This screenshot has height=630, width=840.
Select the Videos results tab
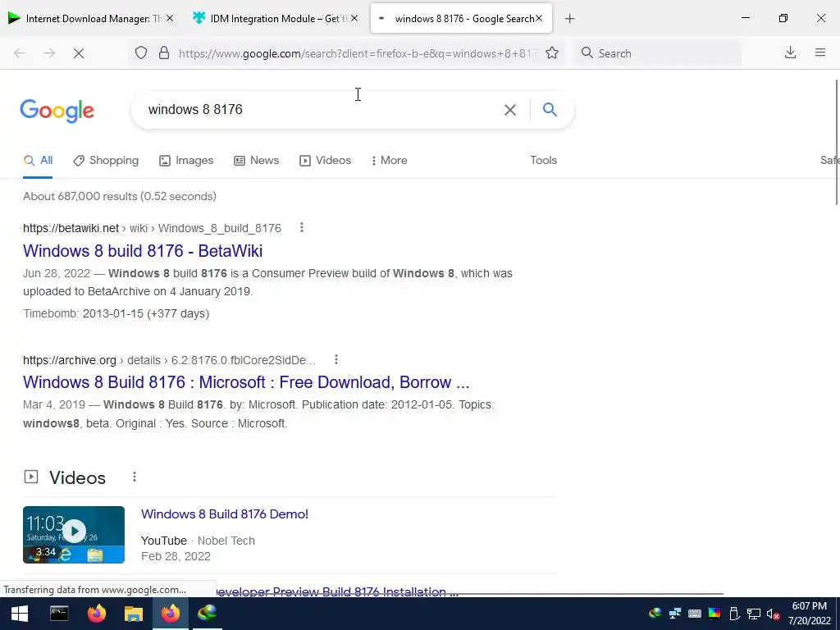325,160
